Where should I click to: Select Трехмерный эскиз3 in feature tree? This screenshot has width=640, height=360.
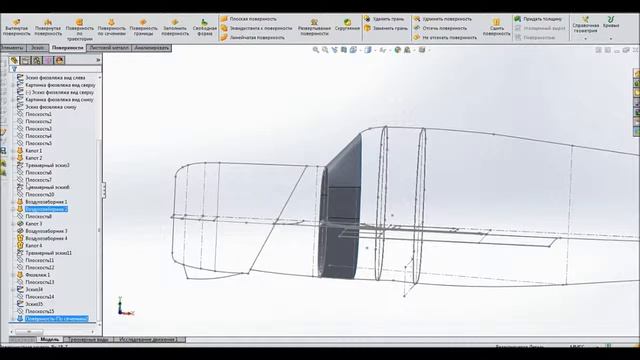(47, 165)
